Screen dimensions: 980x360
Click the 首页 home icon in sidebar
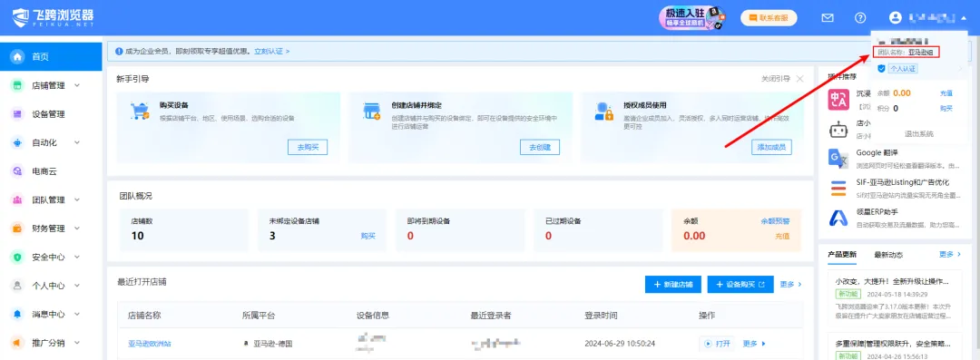(17, 56)
